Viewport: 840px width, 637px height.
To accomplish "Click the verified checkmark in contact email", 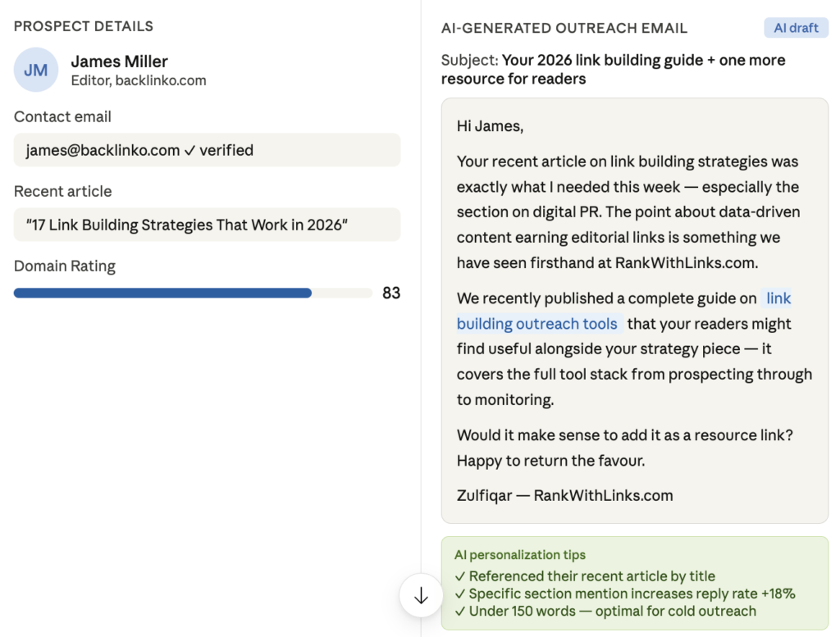I will click(x=189, y=150).
